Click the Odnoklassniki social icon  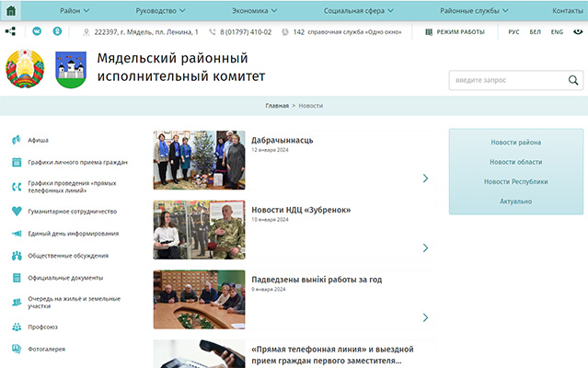point(57,31)
